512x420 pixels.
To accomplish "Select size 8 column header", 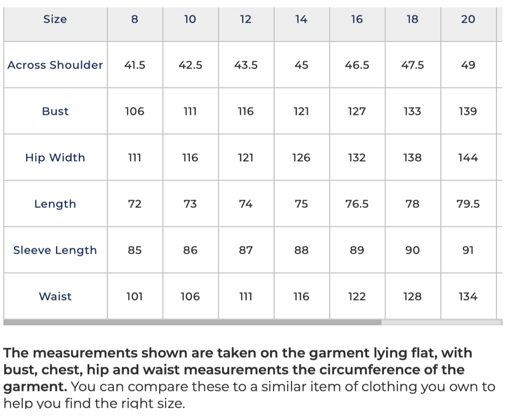I will coord(135,19).
